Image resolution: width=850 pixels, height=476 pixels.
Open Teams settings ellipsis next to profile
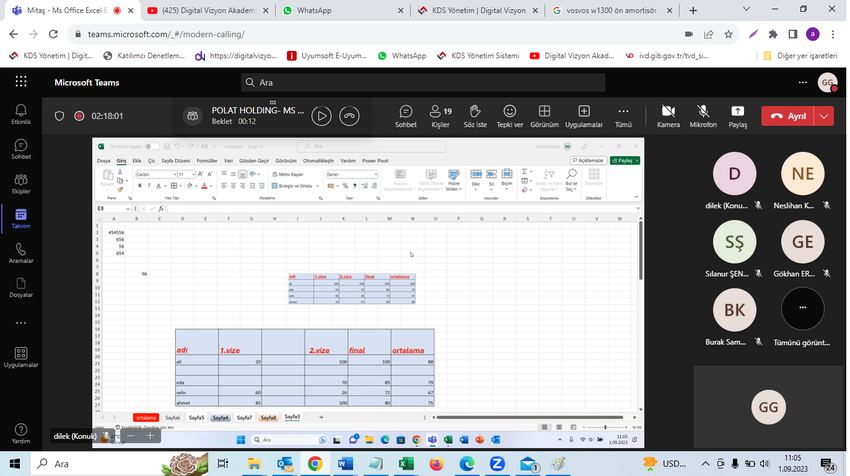point(803,82)
